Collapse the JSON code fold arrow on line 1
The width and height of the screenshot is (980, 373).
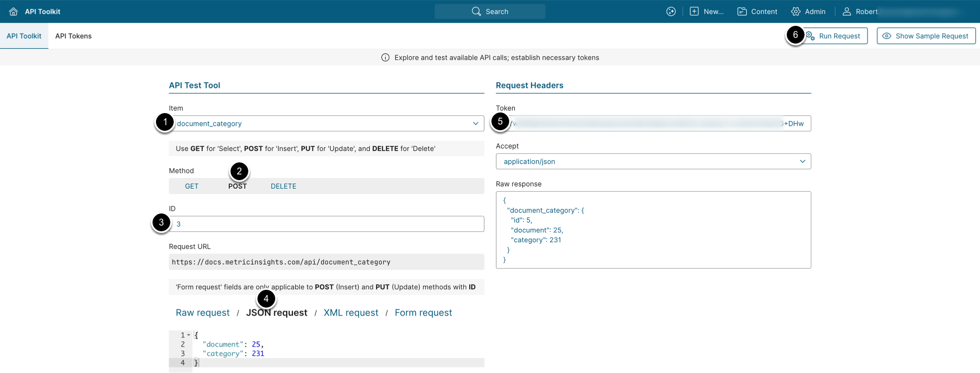point(189,335)
